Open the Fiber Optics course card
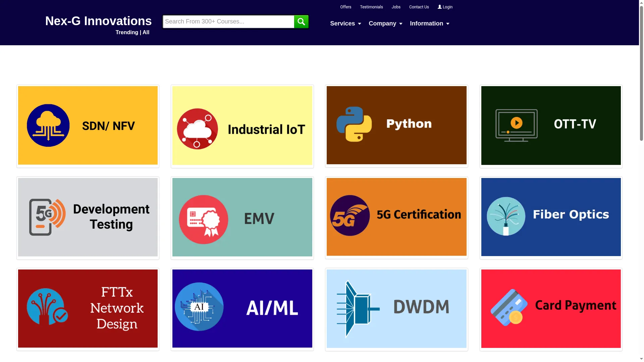 pos(551,217)
